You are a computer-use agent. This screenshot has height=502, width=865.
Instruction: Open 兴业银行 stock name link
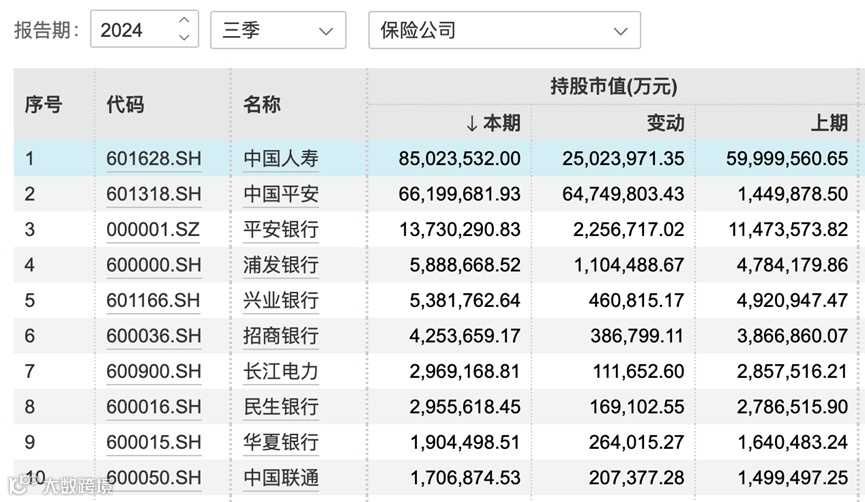[x=281, y=301]
